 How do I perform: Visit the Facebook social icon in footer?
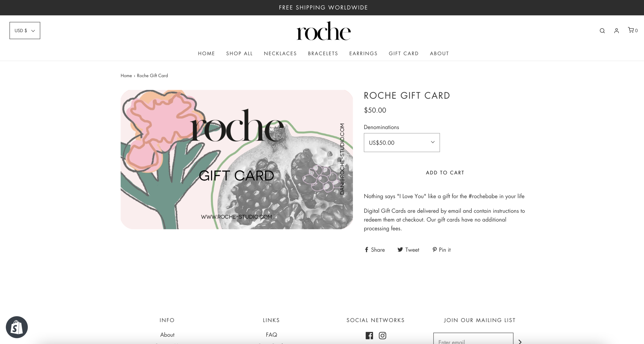[x=369, y=335]
